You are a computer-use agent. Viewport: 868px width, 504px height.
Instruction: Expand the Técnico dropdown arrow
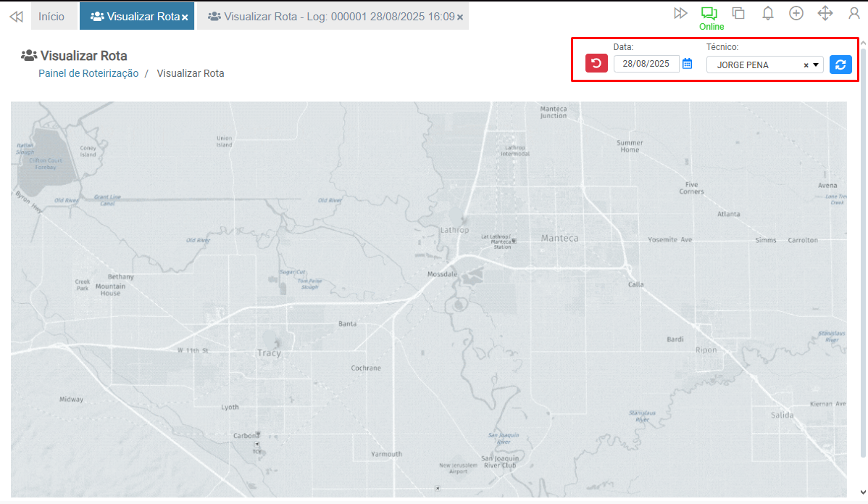[816, 65]
